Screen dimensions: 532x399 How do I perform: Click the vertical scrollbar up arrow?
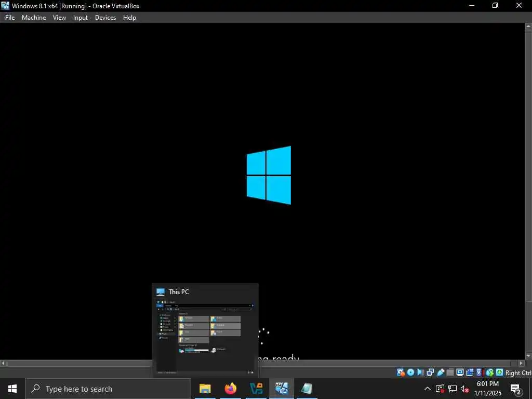tap(528, 26)
